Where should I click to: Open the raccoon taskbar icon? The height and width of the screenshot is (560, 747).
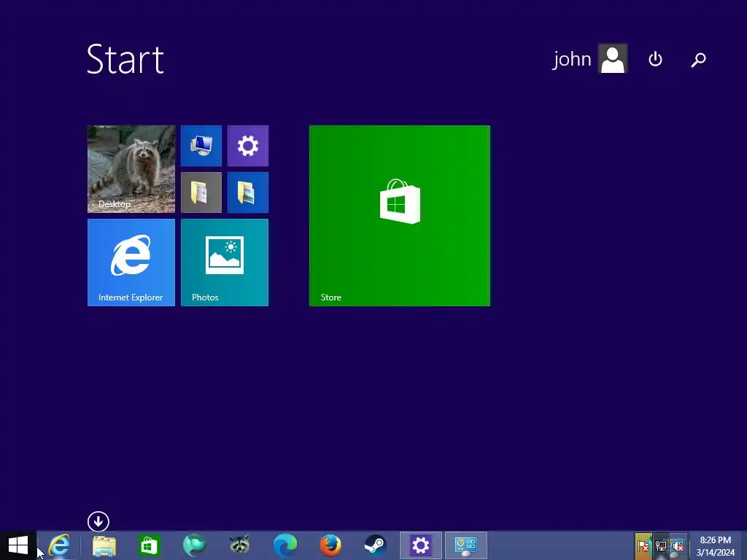tap(239, 545)
